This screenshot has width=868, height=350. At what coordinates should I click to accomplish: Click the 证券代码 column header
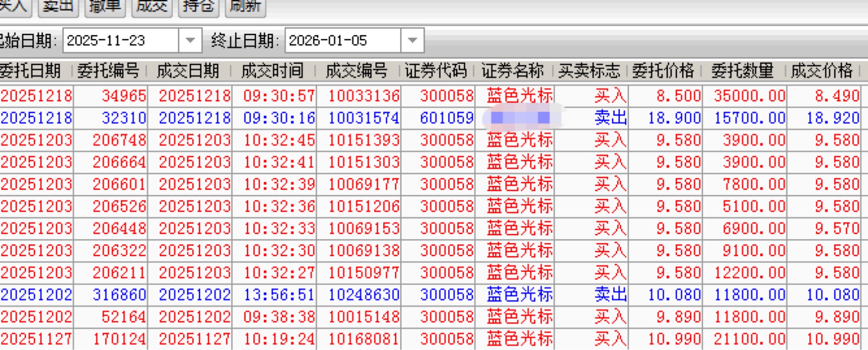click(x=436, y=70)
